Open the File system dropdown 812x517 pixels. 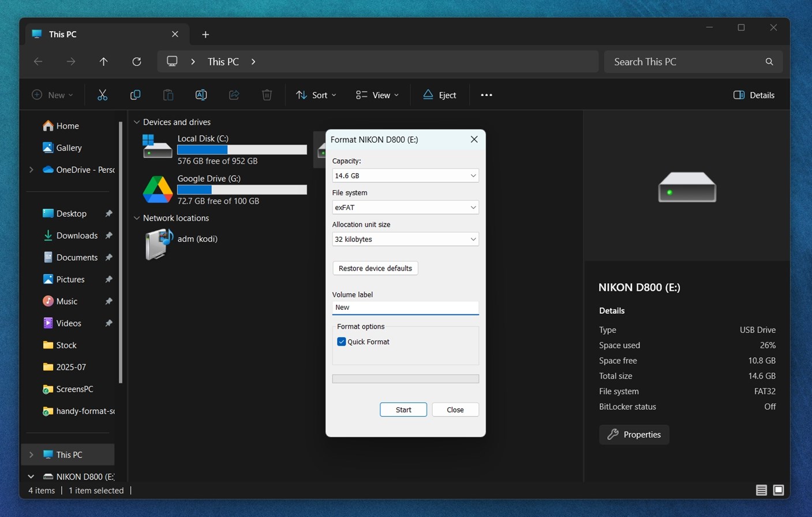tap(405, 207)
